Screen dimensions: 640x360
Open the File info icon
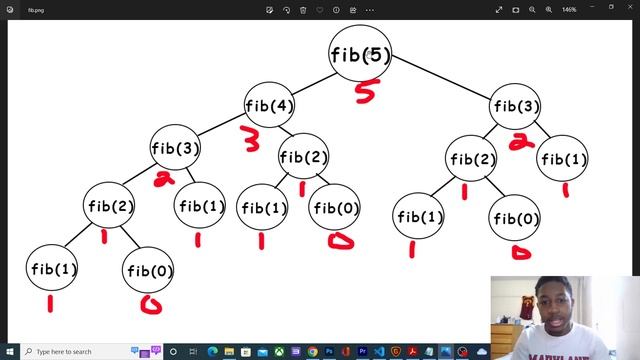click(336, 10)
